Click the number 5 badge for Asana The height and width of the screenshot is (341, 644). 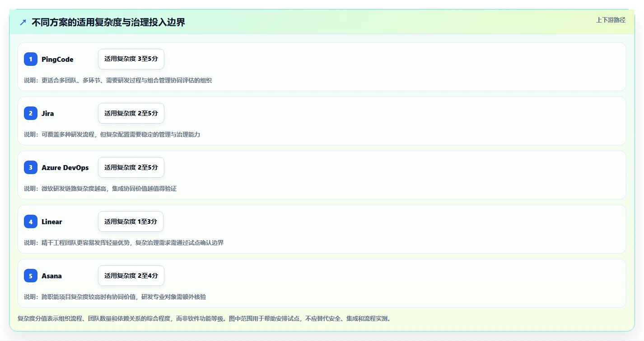31,276
